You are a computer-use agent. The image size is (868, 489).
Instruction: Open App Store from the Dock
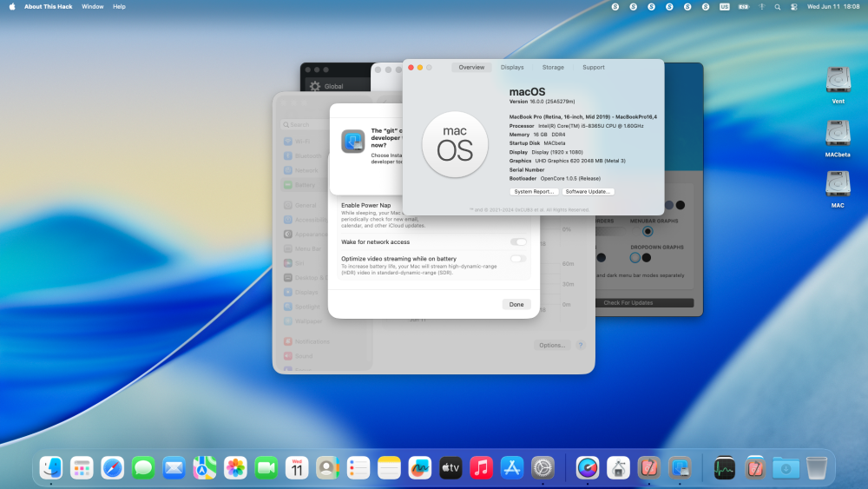pos(512,468)
